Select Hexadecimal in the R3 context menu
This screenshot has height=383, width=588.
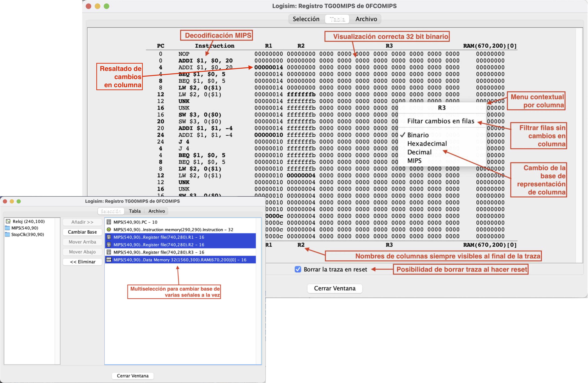tap(427, 144)
